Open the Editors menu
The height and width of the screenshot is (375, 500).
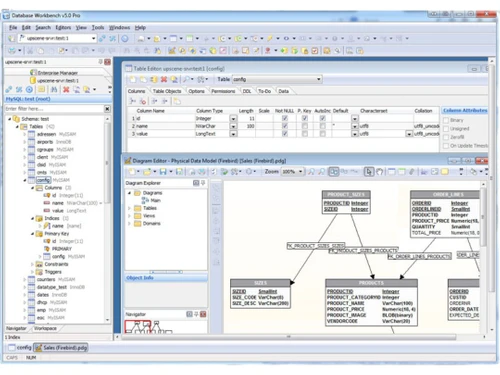pos(63,28)
